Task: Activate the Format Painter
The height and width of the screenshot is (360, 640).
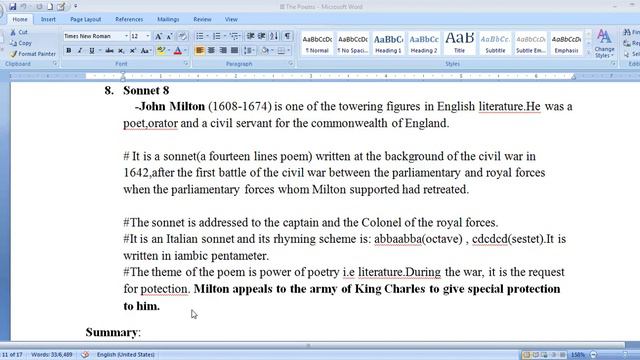Action: [33, 53]
